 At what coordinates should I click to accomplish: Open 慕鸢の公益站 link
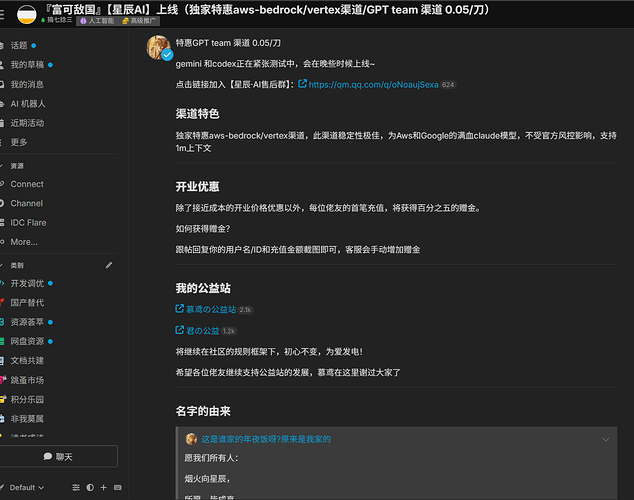(211, 309)
